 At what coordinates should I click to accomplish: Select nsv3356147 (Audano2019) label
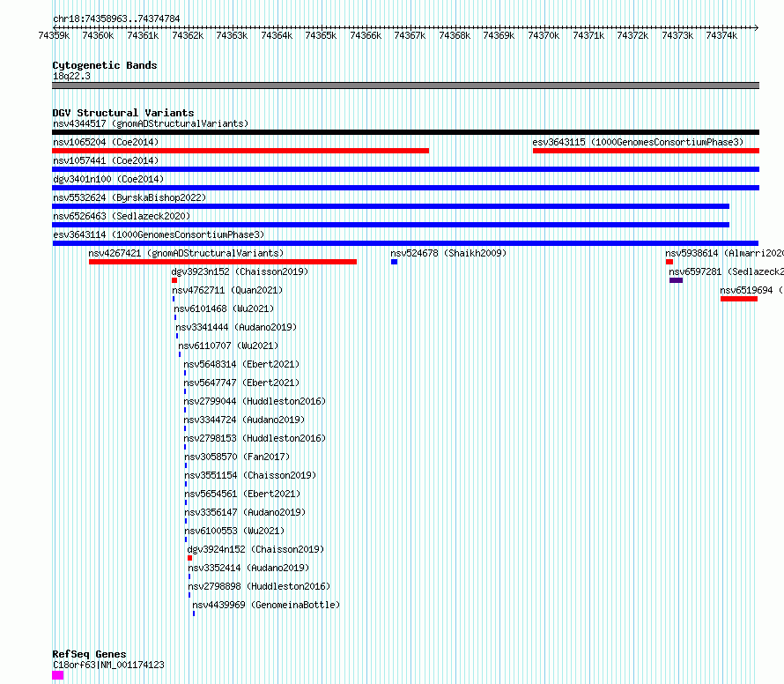pyautogui.click(x=245, y=512)
